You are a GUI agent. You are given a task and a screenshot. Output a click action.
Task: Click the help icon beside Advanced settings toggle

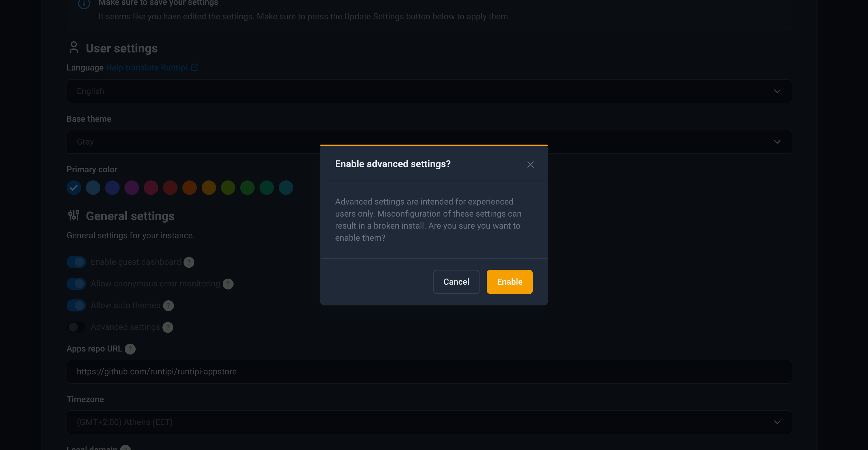click(x=168, y=327)
